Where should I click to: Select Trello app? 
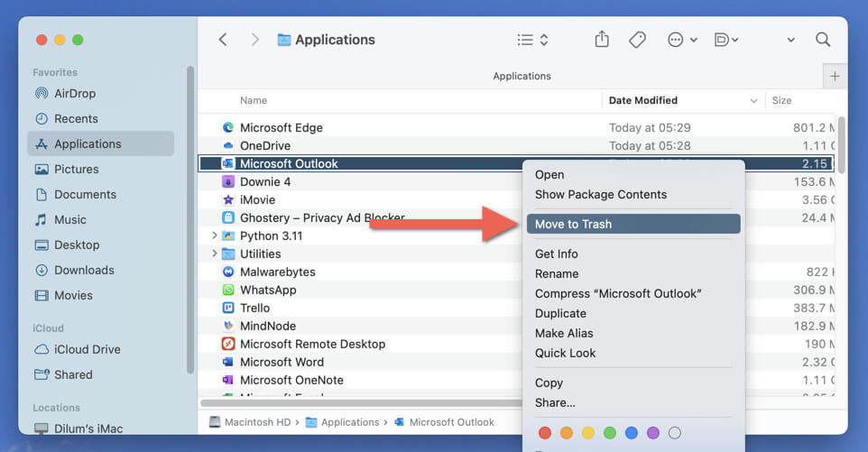point(360,309)
